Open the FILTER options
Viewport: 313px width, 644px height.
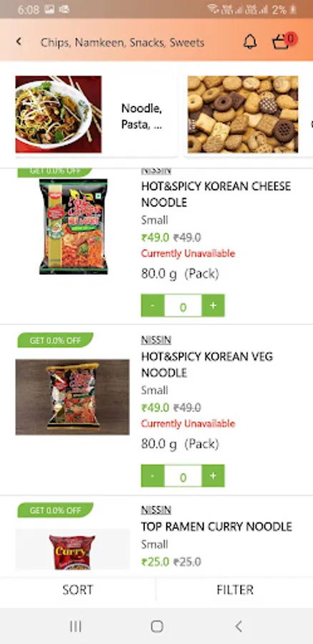coord(234,590)
